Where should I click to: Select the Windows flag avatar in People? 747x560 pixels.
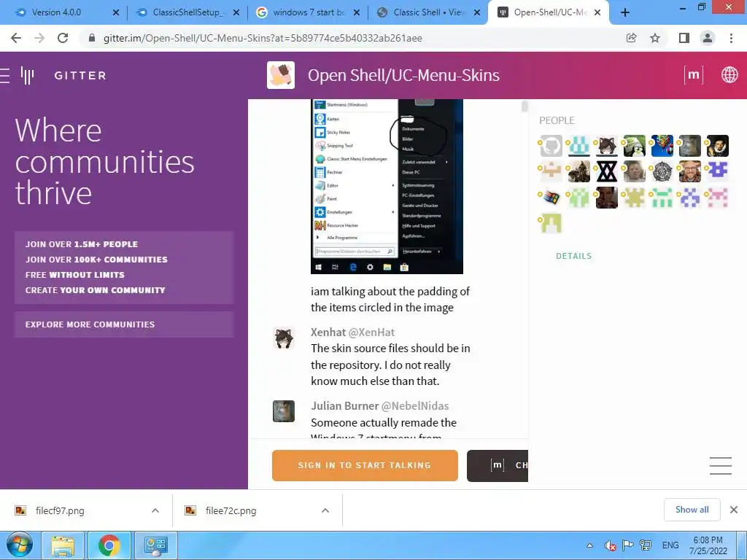(x=551, y=197)
